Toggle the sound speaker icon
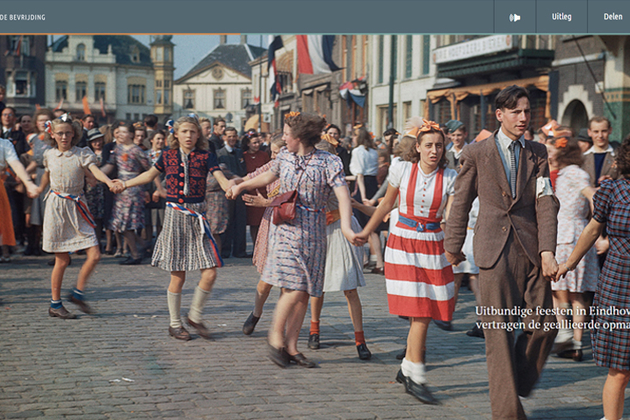 tap(515, 17)
